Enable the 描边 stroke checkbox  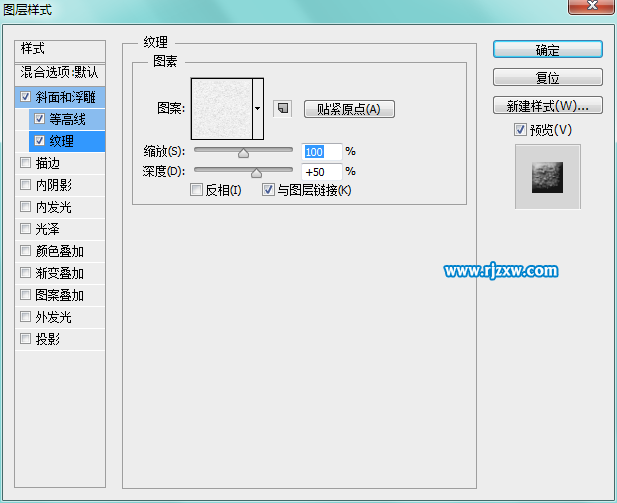(x=26, y=163)
